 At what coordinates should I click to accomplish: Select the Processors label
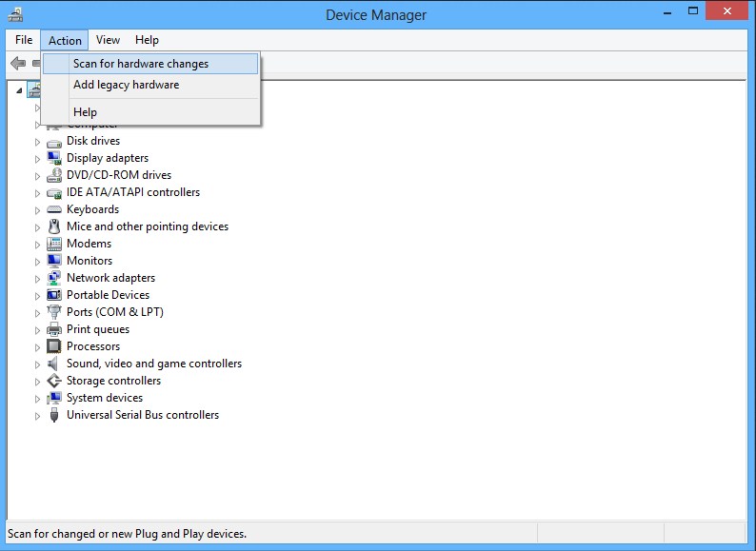click(x=93, y=346)
